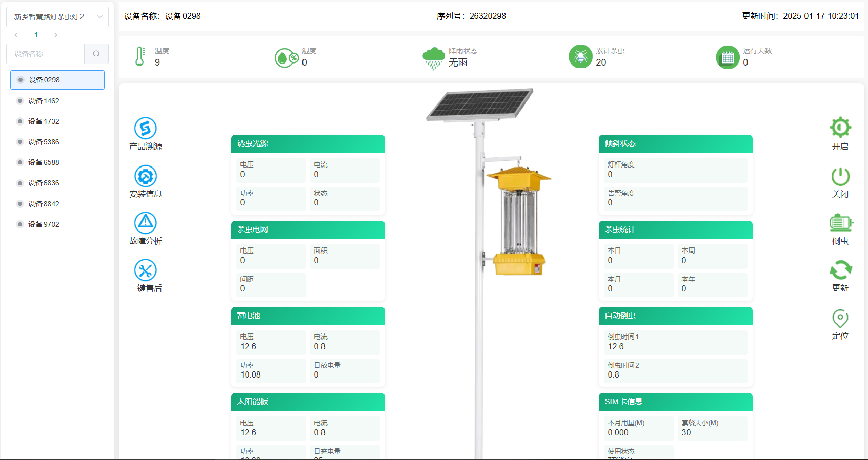
Task: Select the radio dot for 设备 5386
Action: (20, 142)
